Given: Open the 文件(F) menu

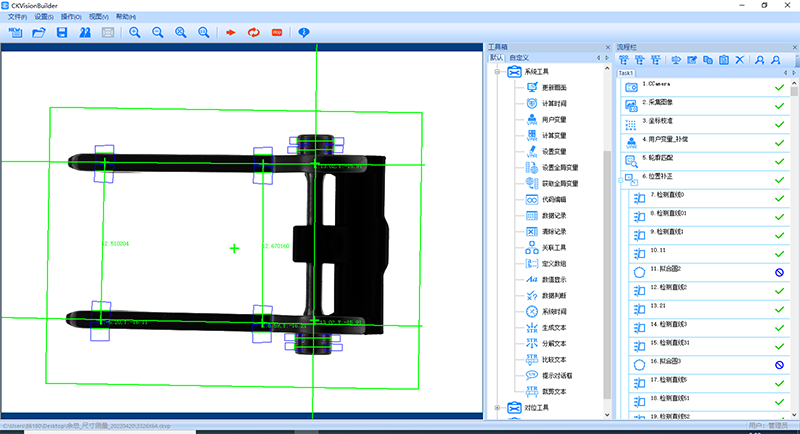Looking at the screenshot, I should [17, 17].
